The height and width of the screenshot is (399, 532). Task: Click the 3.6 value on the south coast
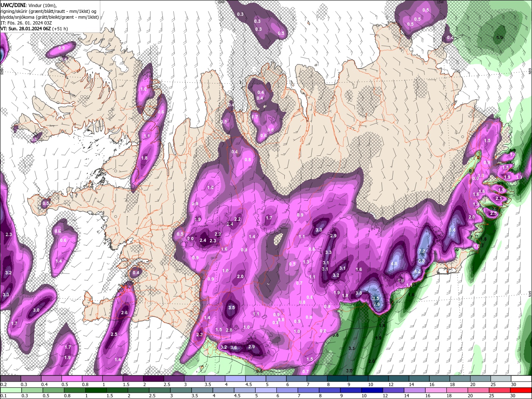pyautogui.click(x=234, y=348)
